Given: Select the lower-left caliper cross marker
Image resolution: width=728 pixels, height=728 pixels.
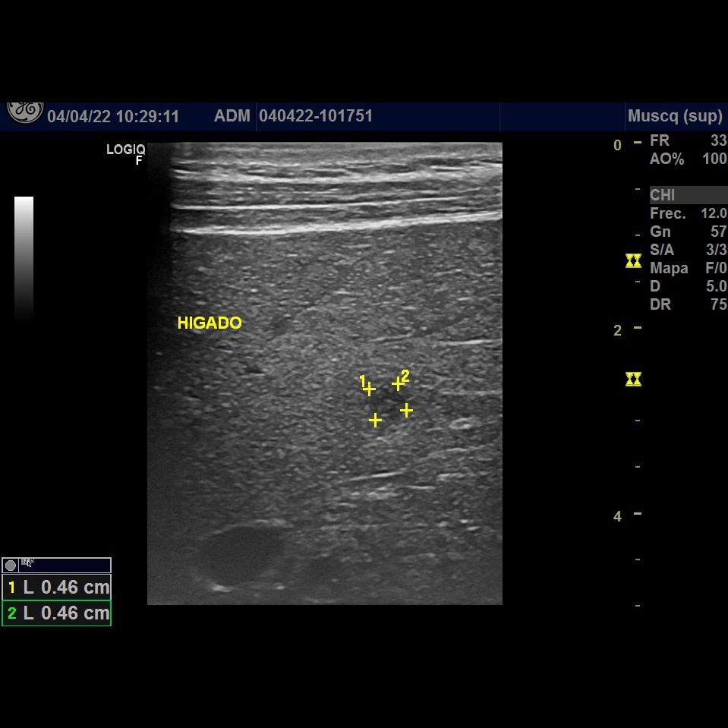Looking at the screenshot, I should [375, 420].
